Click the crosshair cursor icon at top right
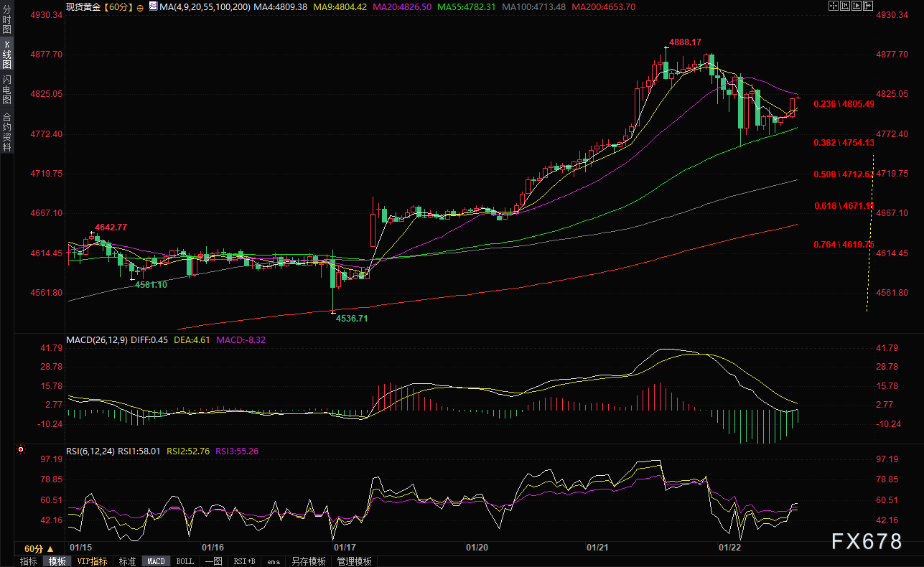This screenshot has height=567, width=924. pos(833,6)
